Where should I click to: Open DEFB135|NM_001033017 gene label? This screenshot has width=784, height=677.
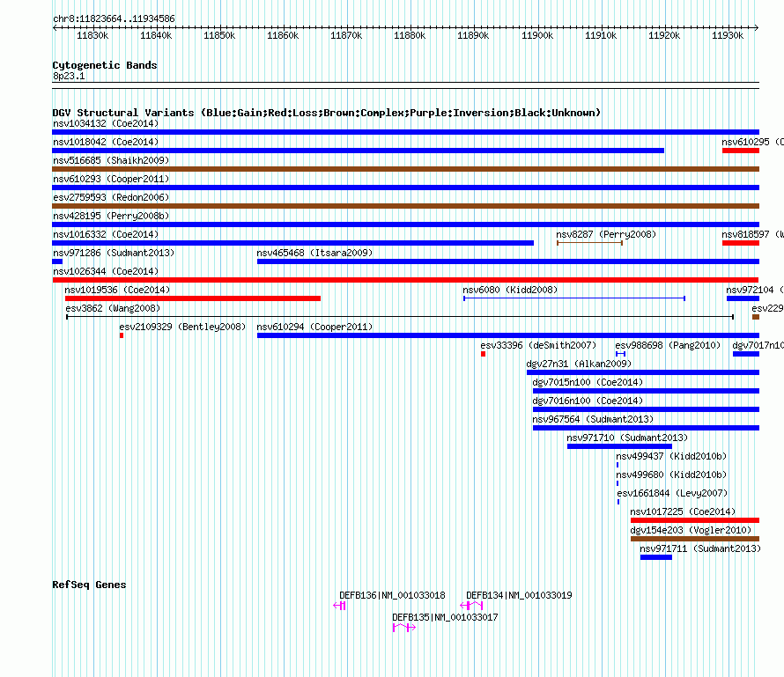tap(445, 617)
